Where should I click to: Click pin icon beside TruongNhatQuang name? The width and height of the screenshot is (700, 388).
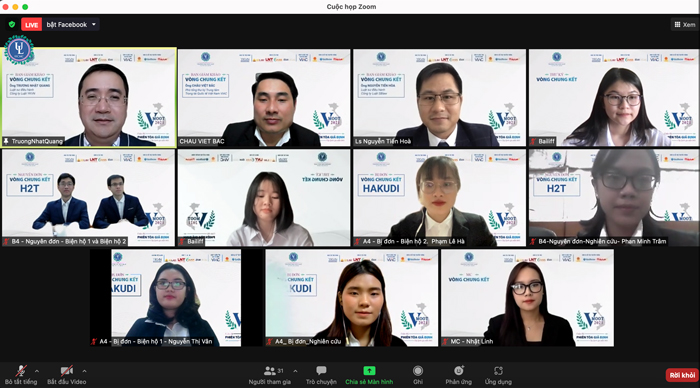click(6, 141)
